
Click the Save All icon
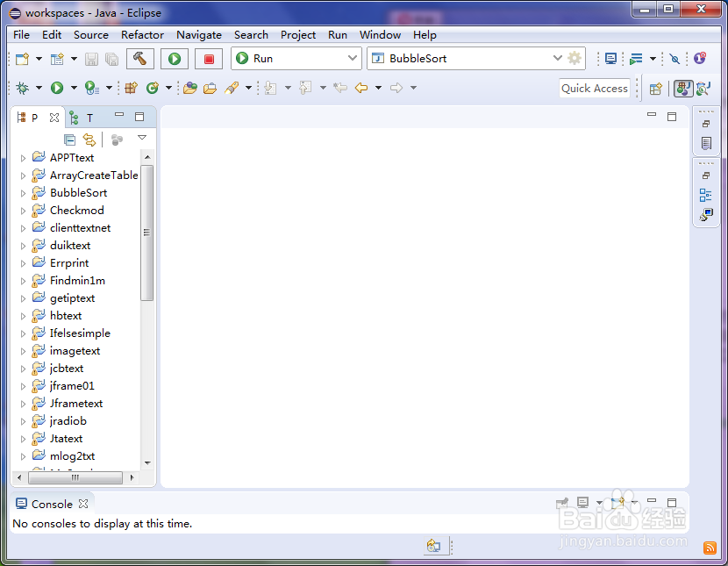point(111,59)
